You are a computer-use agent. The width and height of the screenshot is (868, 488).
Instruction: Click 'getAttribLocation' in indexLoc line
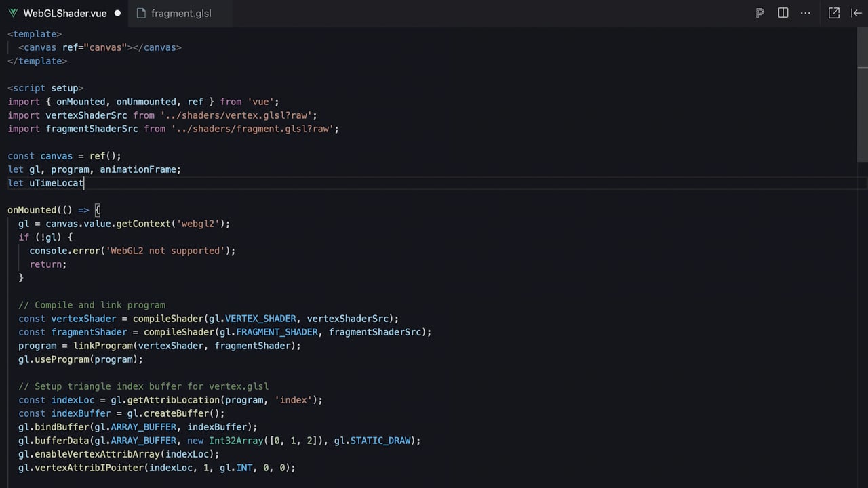tap(173, 400)
